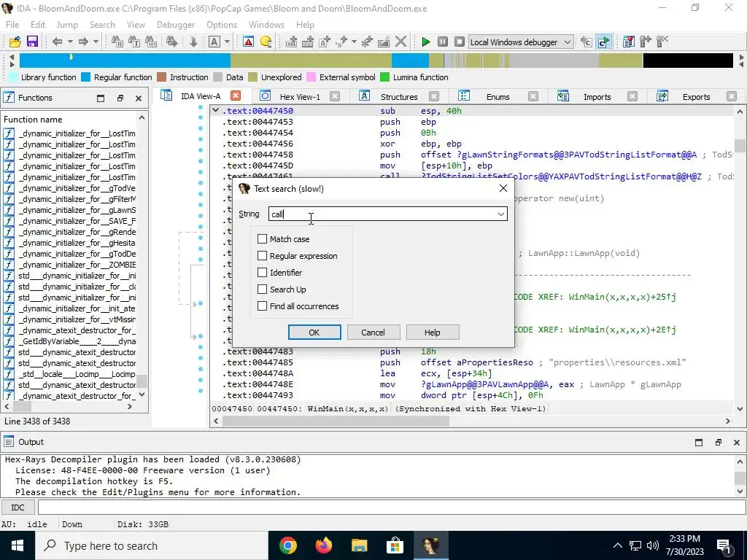
Task: Click the Functions panel icon
Action: pos(9,98)
